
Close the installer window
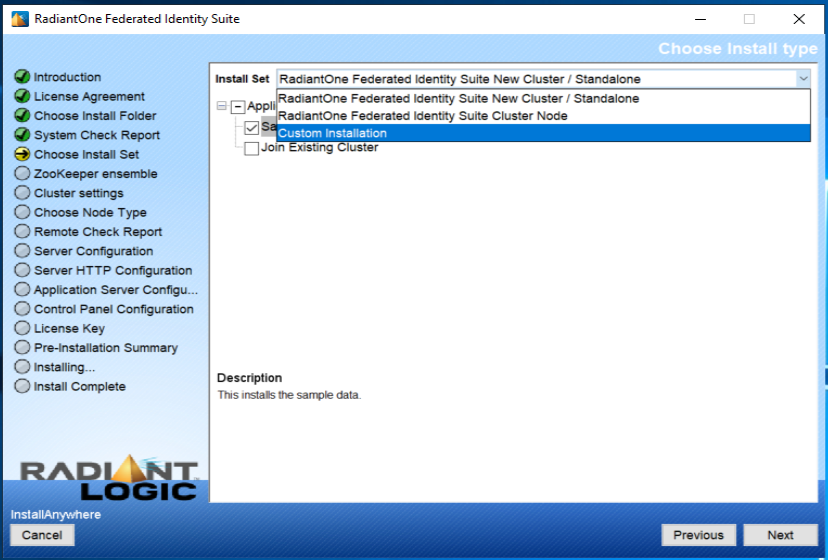(x=799, y=20)
